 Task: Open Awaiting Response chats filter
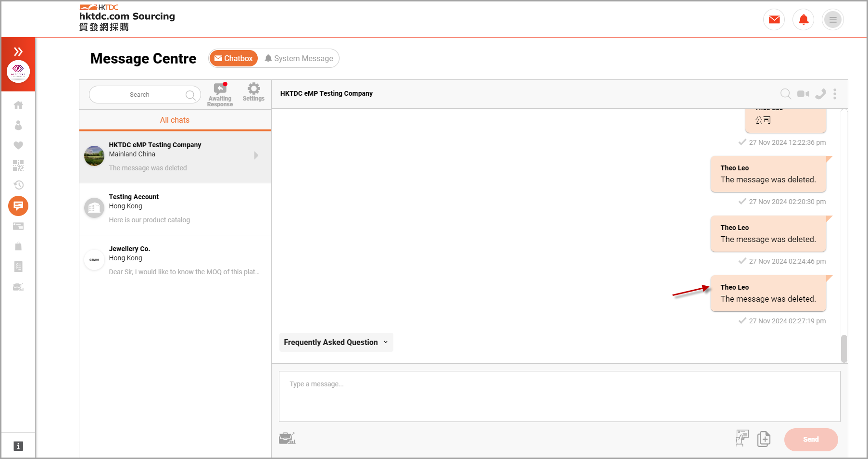coord(220,94)
